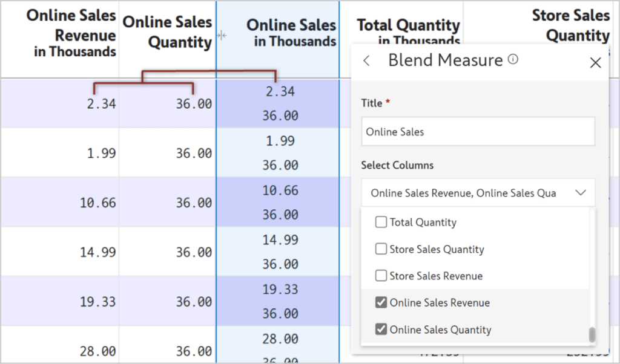Click the column resize cursor icon

[222, 36]
